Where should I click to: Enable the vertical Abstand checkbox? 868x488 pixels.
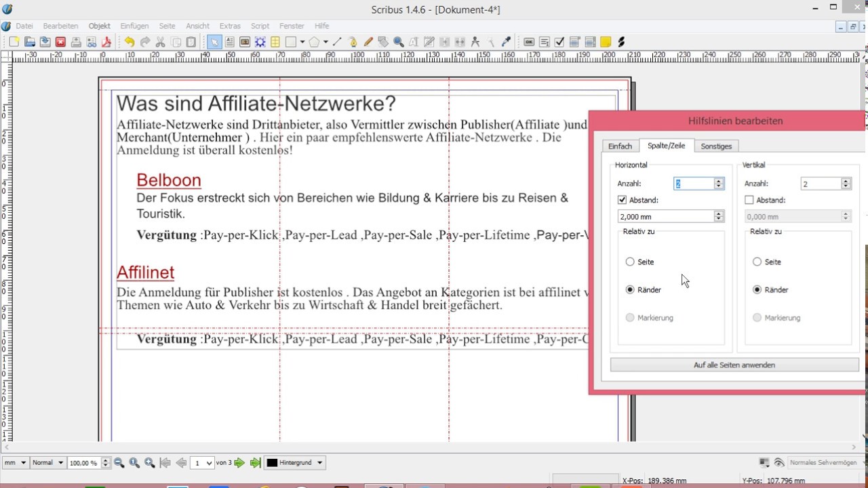pyautogui.click(x=749, y=200)
